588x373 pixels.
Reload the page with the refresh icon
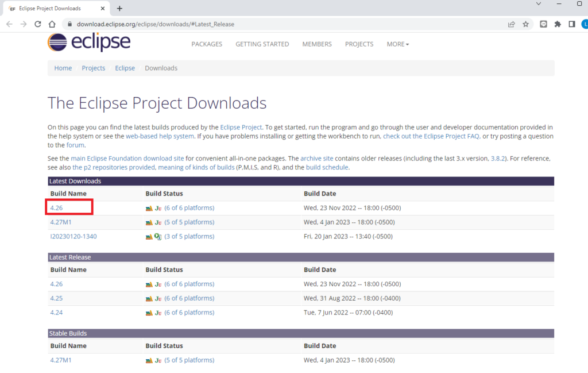point(38,24)
